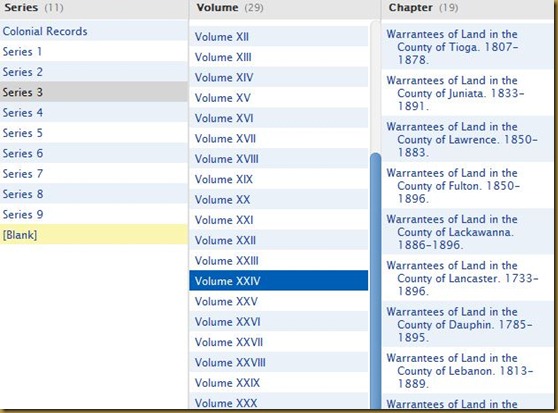Select Series 1

pyautogui.click(x=94, y=52)
